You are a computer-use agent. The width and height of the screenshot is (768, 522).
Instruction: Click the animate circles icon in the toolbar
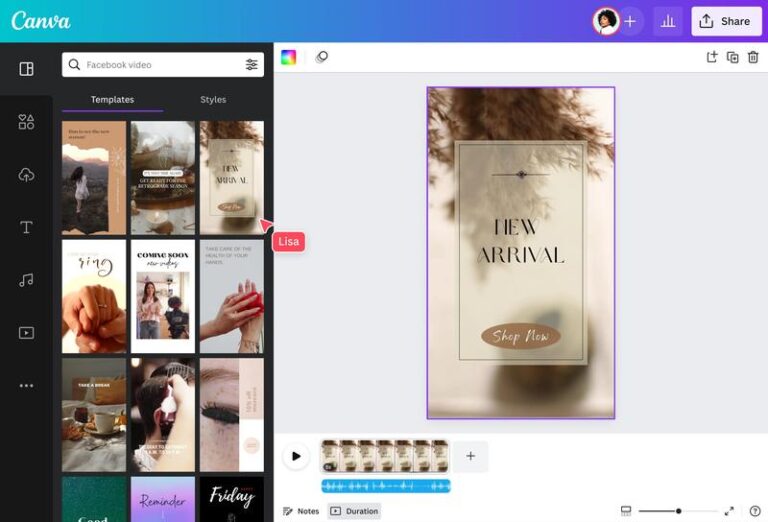(x=322, y=57)
